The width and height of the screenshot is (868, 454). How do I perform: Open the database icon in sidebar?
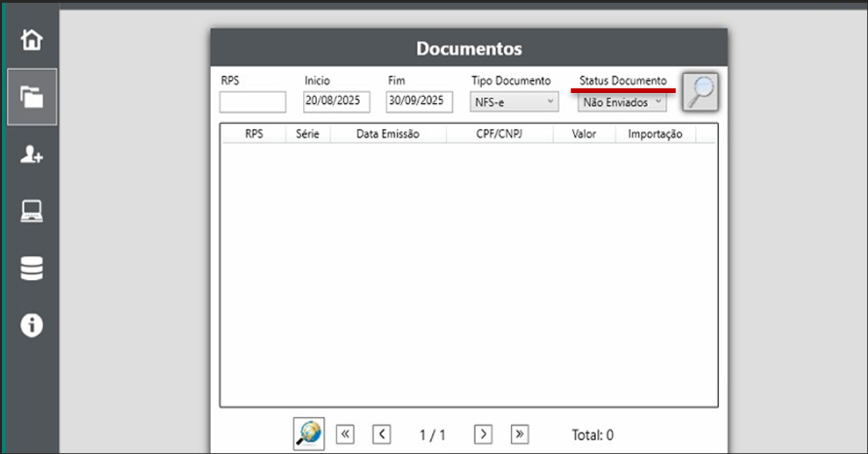tap(32, 268)
